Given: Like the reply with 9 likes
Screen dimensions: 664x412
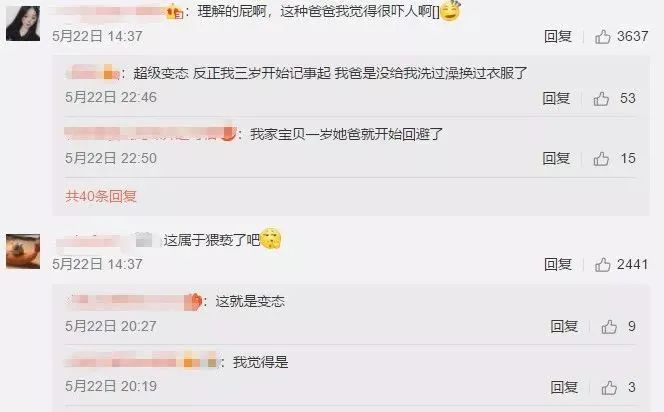Looking at the screenshot, I should (x=609, y=326).
